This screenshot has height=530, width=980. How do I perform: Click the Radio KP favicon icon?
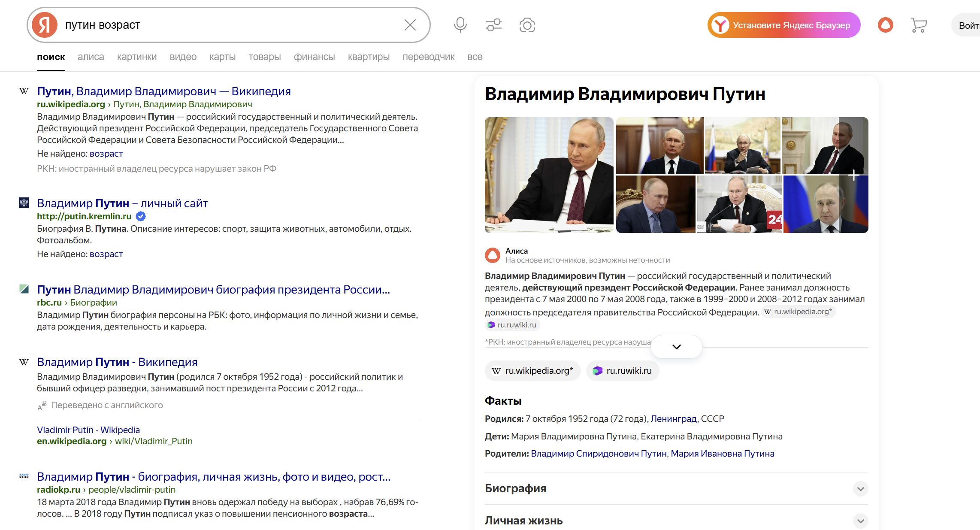[24, 476]
